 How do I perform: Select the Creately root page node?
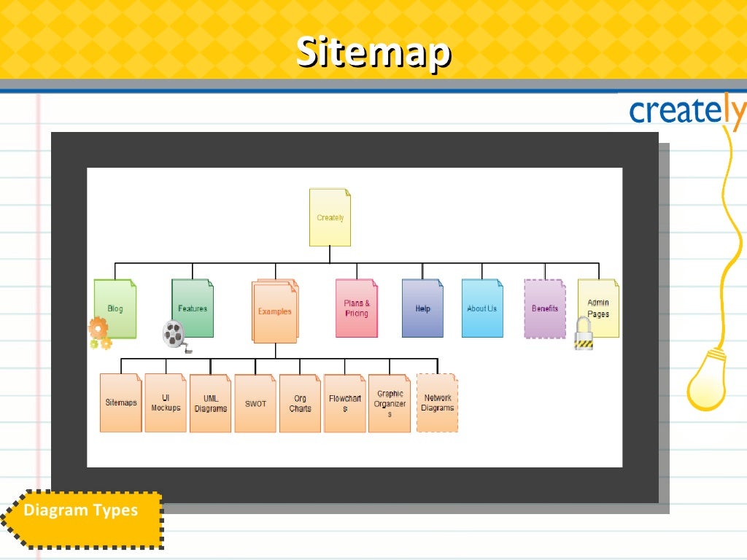tap(330, 217)
